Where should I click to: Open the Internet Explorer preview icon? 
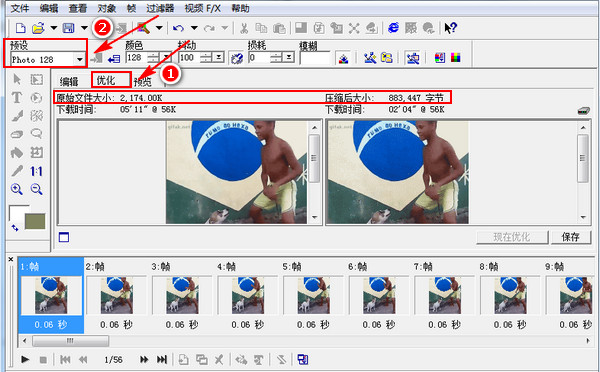(x=393, y=28)
